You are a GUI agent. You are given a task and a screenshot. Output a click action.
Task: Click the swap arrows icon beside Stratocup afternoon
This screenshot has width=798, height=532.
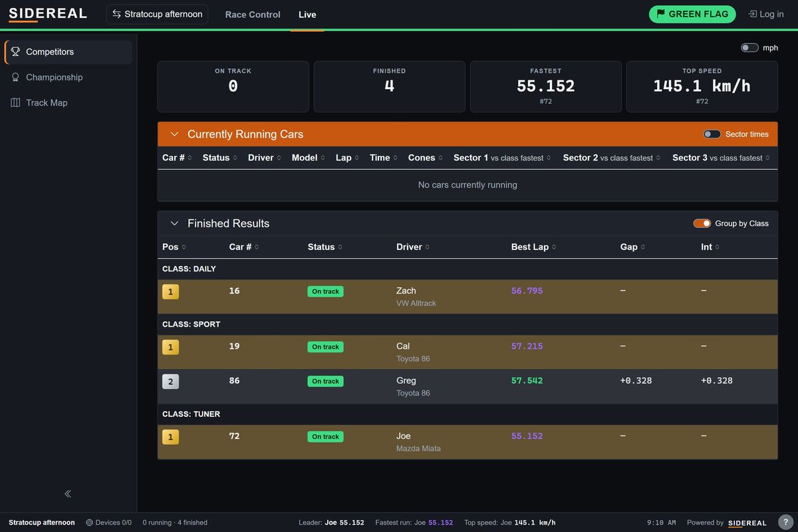[x=116, y=14]
